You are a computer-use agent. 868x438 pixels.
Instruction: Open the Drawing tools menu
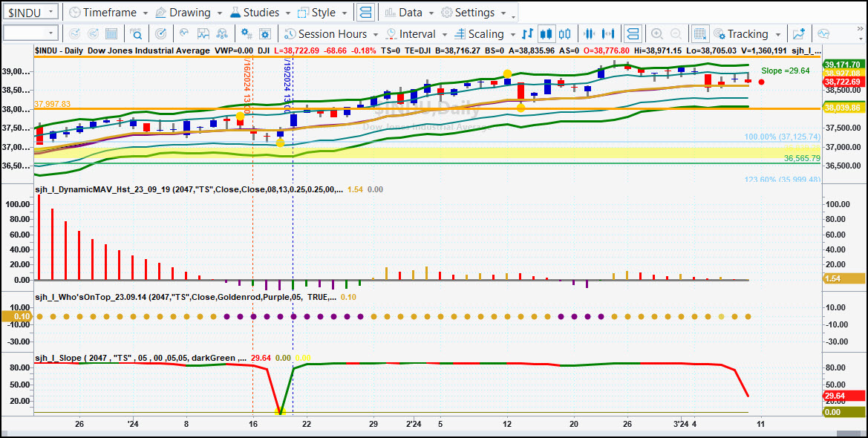[x=188, y=12]
